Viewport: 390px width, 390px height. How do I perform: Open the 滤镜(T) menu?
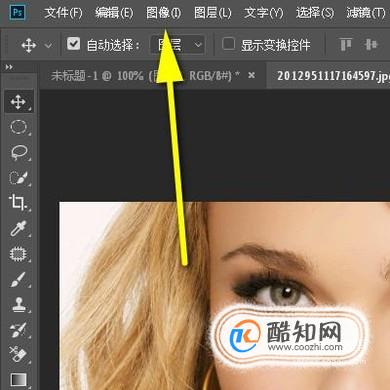click(x=366, y=13)
